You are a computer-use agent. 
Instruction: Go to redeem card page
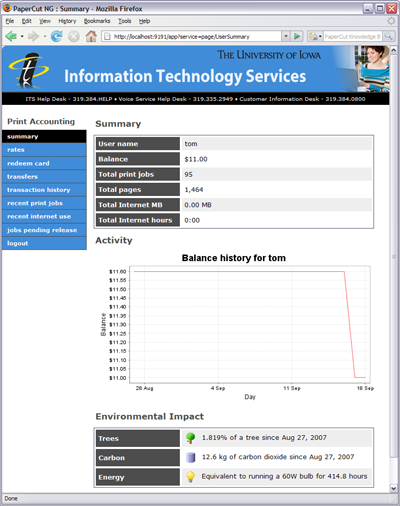point(44,163)
